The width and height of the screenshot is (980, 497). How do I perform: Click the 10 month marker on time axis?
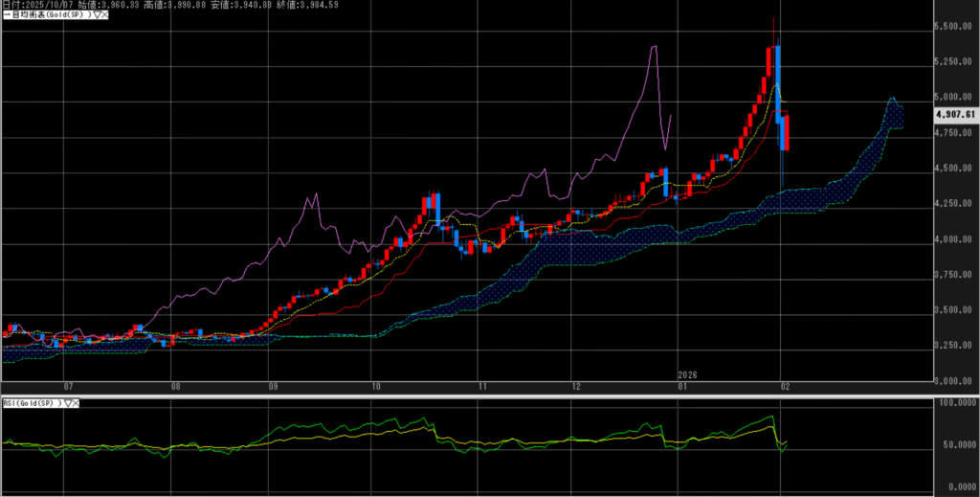click(376, 388)
